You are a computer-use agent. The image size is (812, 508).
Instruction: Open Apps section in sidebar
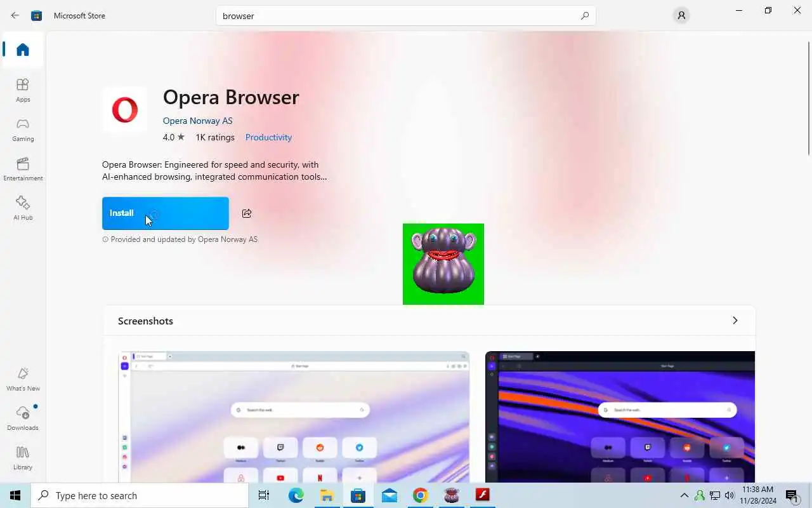[x=23, y=90]
